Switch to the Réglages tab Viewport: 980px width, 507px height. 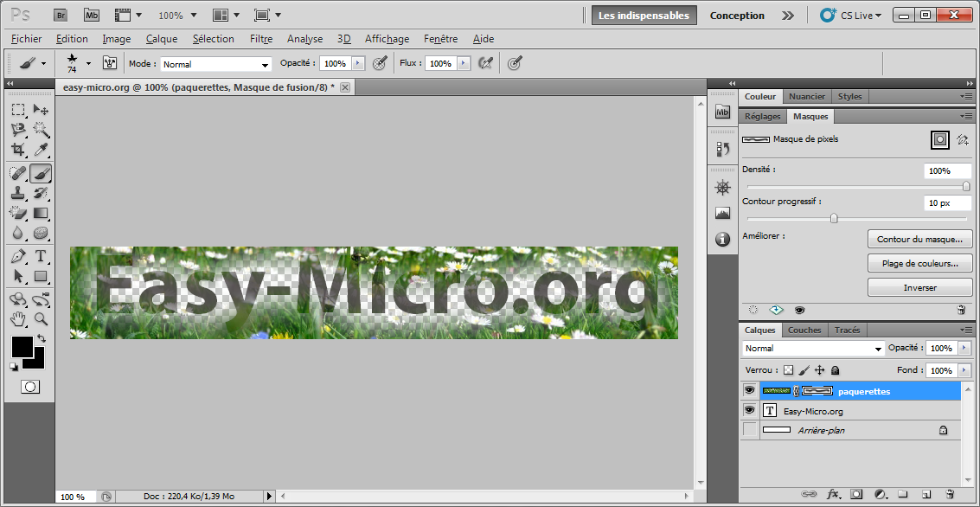(763, 116)
